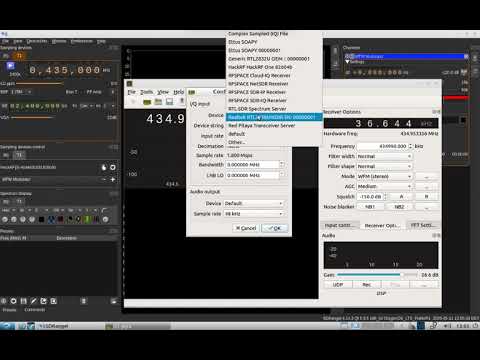
Task: Click the squelch A button
Action: coord(401,197)
